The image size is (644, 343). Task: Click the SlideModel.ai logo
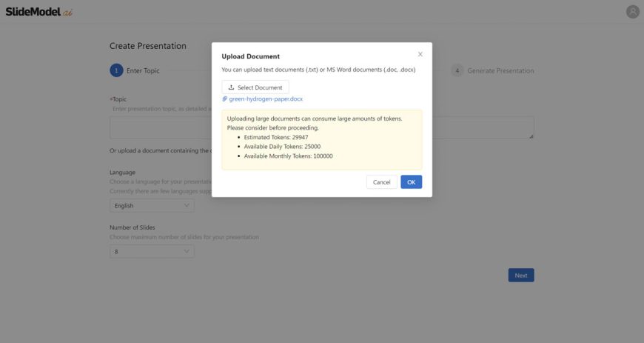[x=39, y=12]
